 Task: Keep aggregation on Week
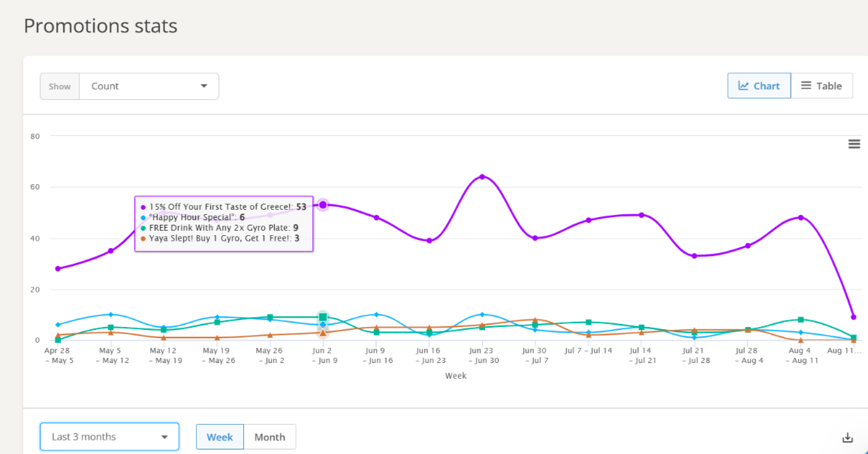(x=220, y=437)
